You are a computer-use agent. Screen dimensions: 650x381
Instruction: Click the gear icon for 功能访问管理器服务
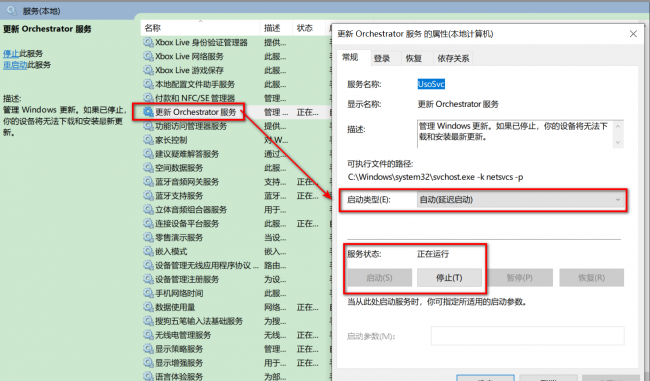pos(148,126)
